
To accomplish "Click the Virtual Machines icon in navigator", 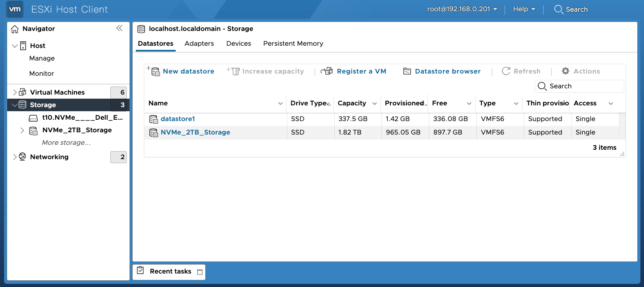I will tap(22, 92).
